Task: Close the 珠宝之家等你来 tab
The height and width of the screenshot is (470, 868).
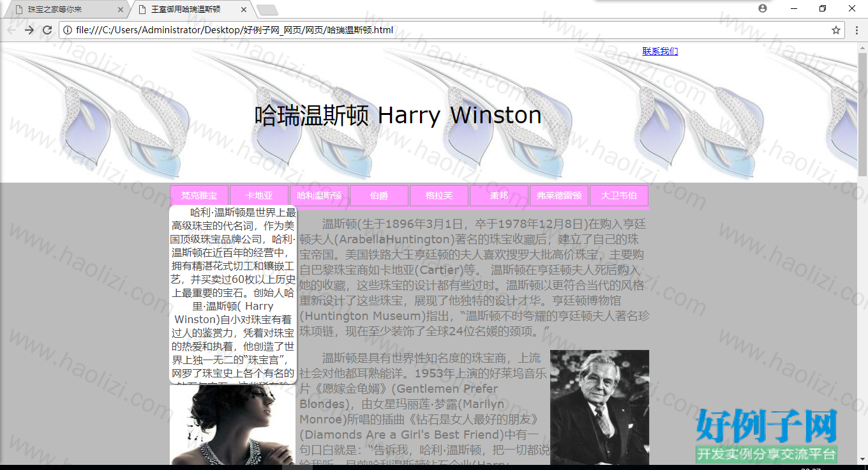Action: (x=121, y=10)
